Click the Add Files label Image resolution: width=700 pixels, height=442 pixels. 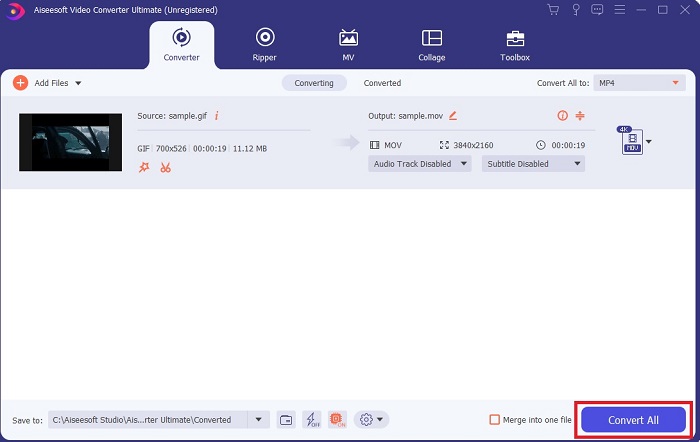(51, 83)
